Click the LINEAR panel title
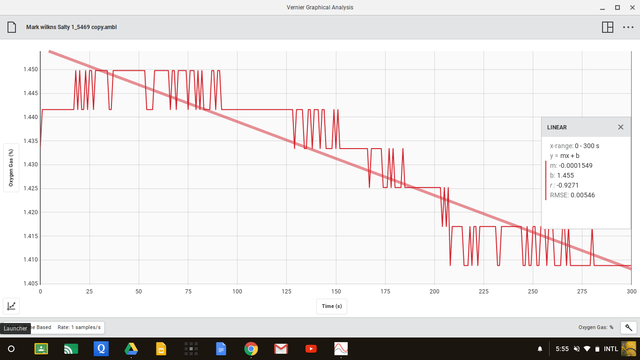This screenshot has width=640, height=360. click(557, 127)
